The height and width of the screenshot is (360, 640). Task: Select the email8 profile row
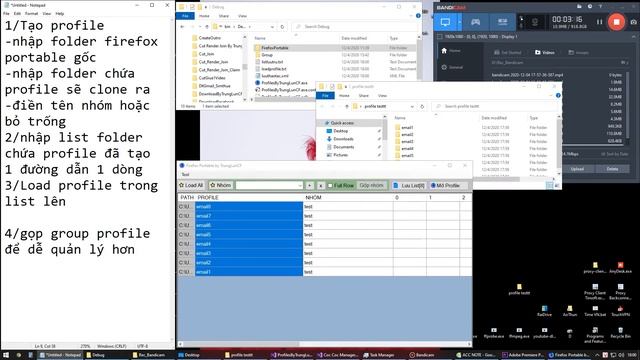point(249,207)
